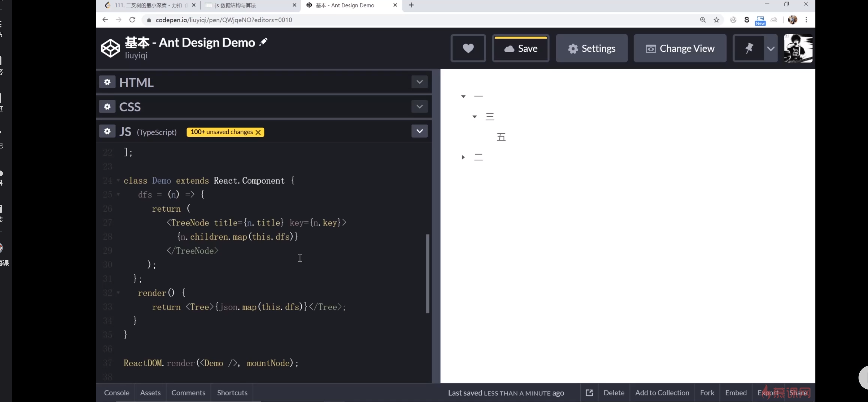Click the heart (love pen) icon
Image resolution: width=868 pixels, height=402 pixels.
tap(468, 48)
